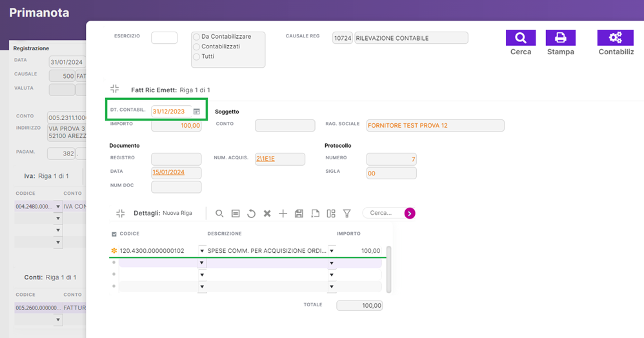Viewport: 644px width, 338px height.
Task: Click the Cerca... search box in Dettagli
Action: (x=383, y=213)
